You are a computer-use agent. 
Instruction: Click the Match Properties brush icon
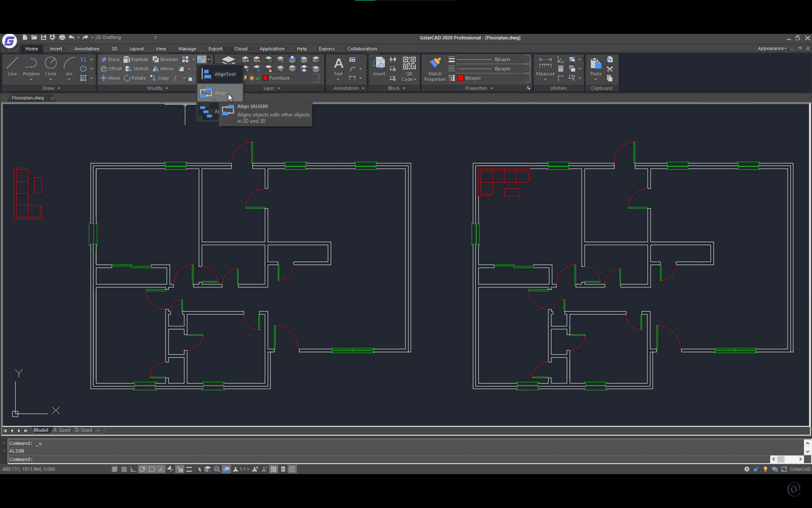pyautogui.click(x=435, y=63)
